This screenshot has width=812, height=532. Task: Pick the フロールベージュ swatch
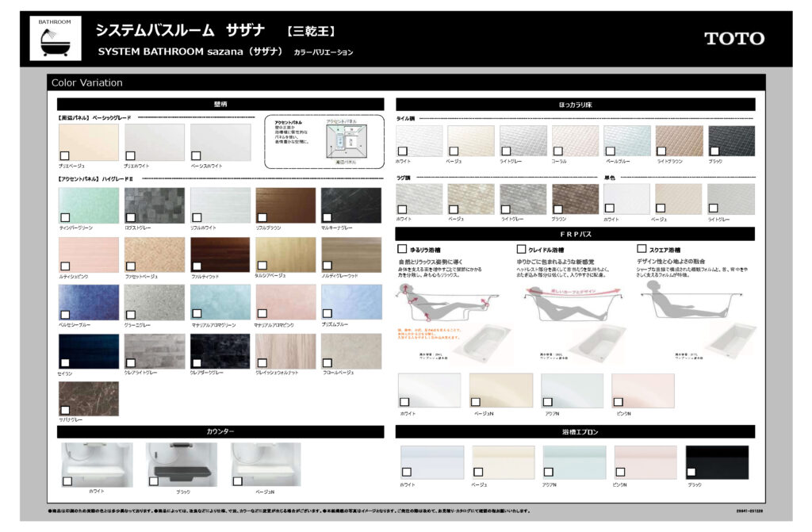pos(351,351)
